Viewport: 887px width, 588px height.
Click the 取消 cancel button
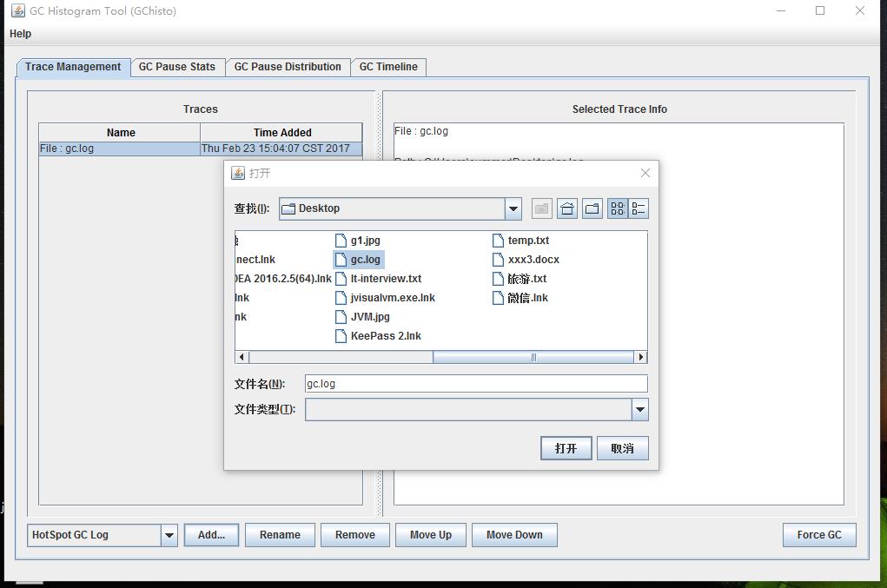pos(622,448)
